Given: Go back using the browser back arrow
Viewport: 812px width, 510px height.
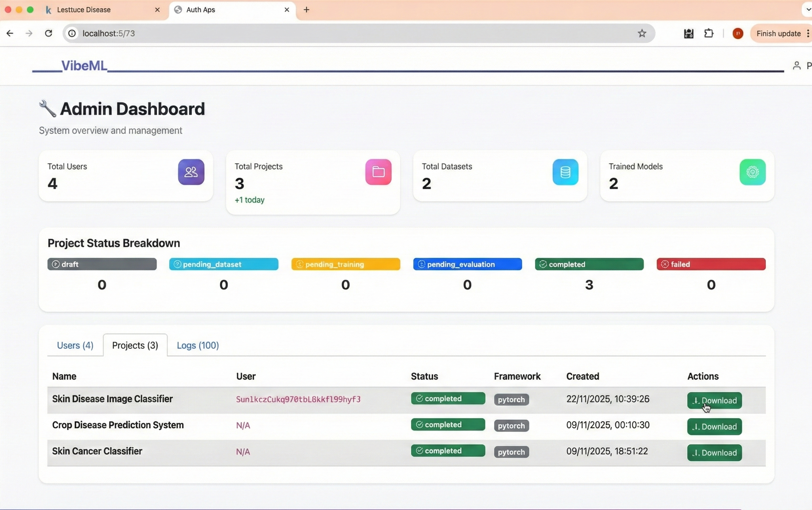Looking at the screenshot, I should 10,33.
